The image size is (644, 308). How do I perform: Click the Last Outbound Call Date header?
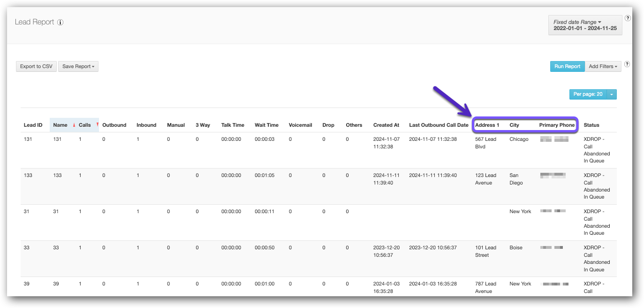pos(438,125)
